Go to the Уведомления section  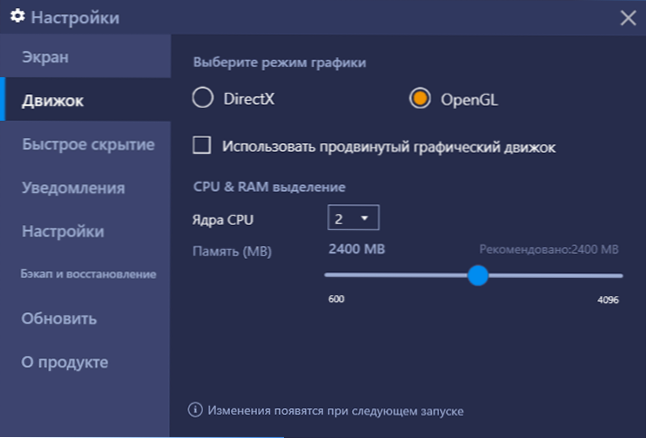[86, 187]
